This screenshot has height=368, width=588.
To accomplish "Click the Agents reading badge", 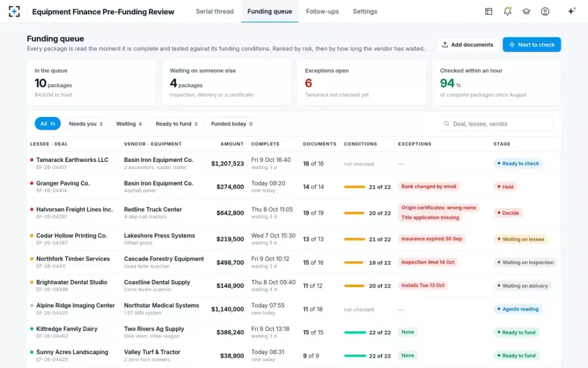I will (x=518, y=309).
